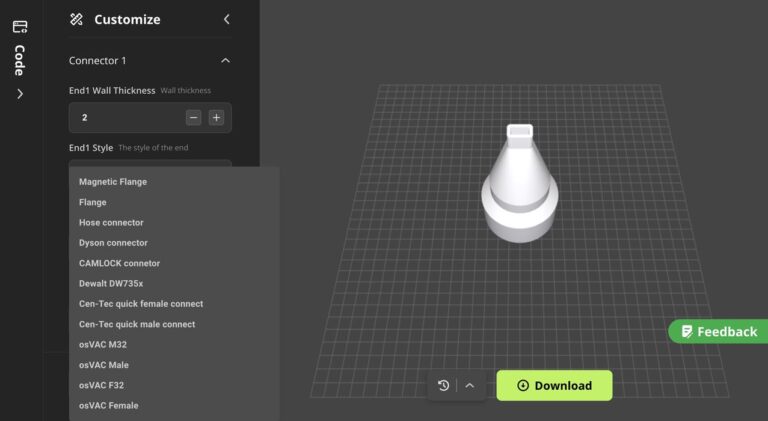Screen dimensions: 768x421
Task: Decrease End1 Wall Thickness with minus
Action: click(193, 117)
